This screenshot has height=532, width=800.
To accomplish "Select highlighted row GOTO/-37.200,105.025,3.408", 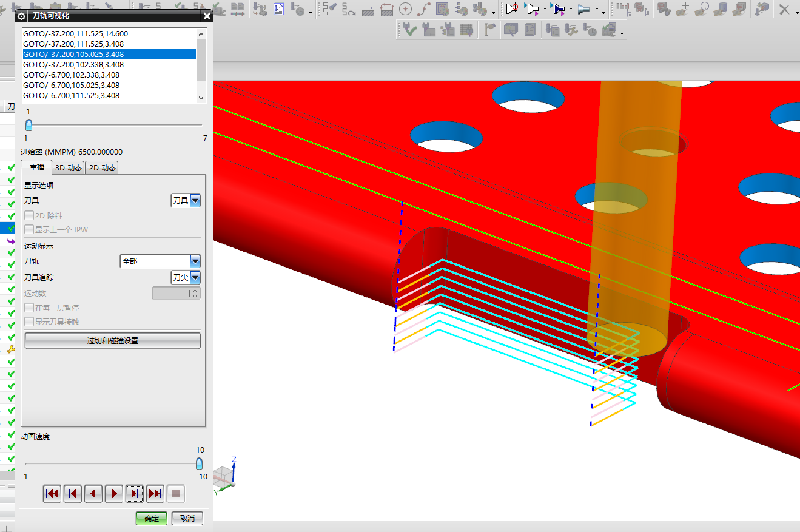I will tap(109, 54).
